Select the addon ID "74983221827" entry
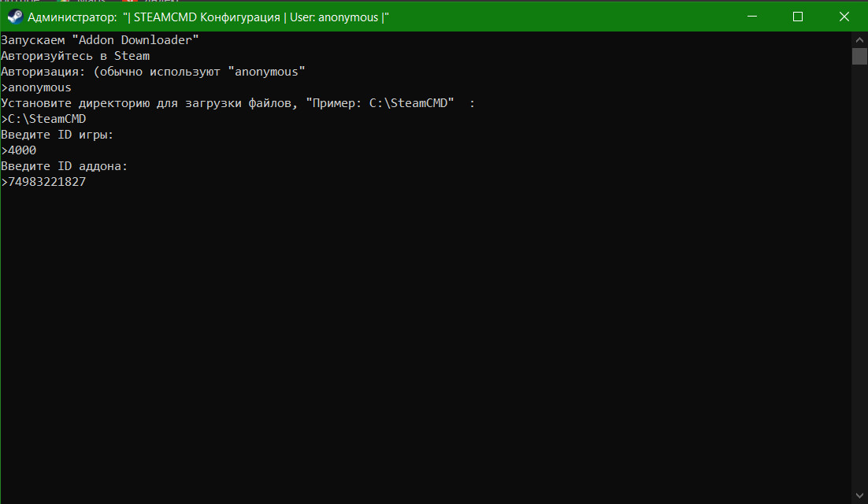The width and height of the screenshot is (868, 504). tap(44, 181)
